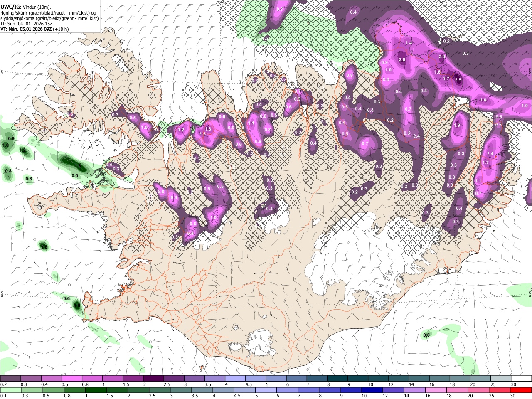Select the "rigning/skúrir" legend description line
Viewport: 532px width, 399px height.
(49, 13)
